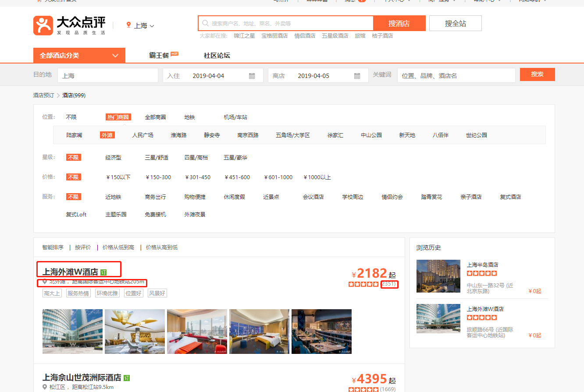Click the magnifier icon in the search box
584x392 pixels.
point(206,23)
